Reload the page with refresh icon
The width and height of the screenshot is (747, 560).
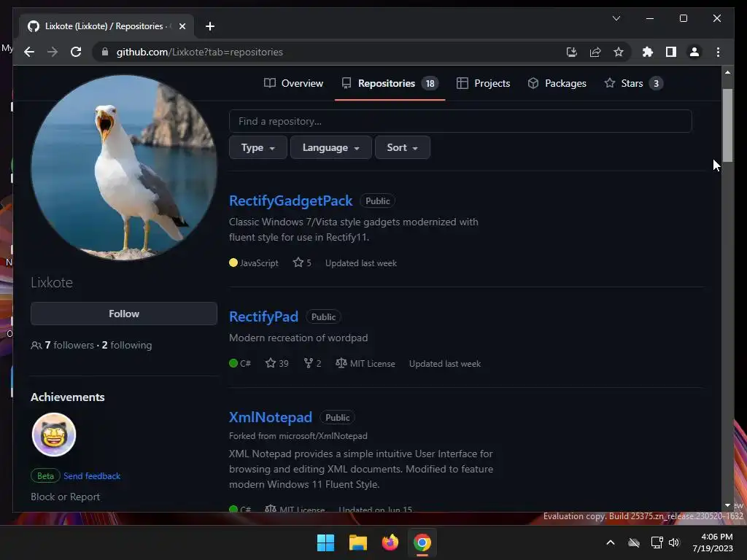pos(76,52)
